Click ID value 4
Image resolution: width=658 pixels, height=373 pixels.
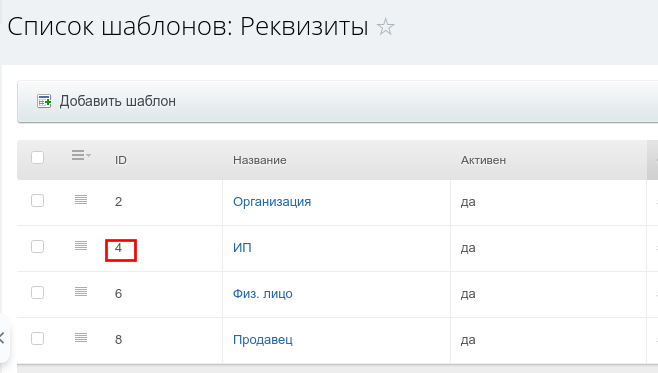point(118,248)
